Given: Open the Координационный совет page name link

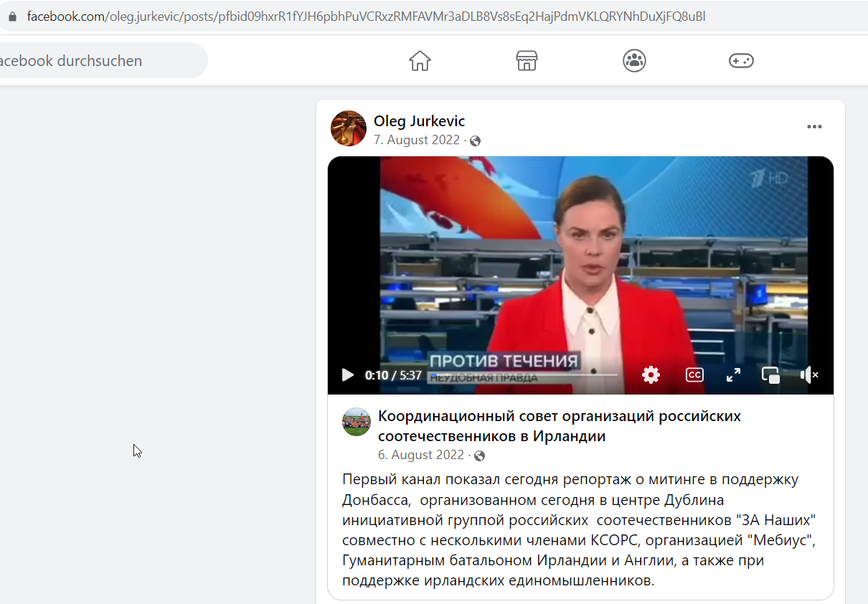Looking at the screenshot, I should [x=560, y=426].
